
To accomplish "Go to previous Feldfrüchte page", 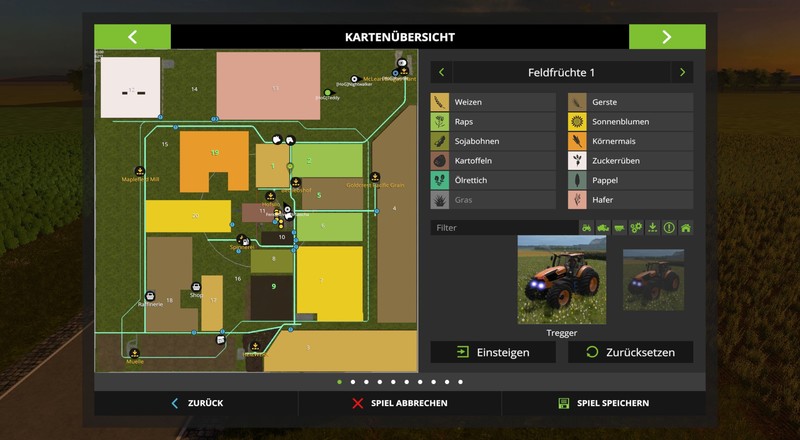I will tap(441, 72).
